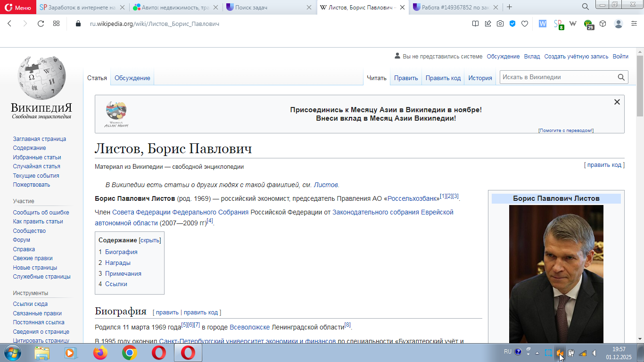Click the blue W extension icon
Viewport: 644px width, 362px height.
543,24
